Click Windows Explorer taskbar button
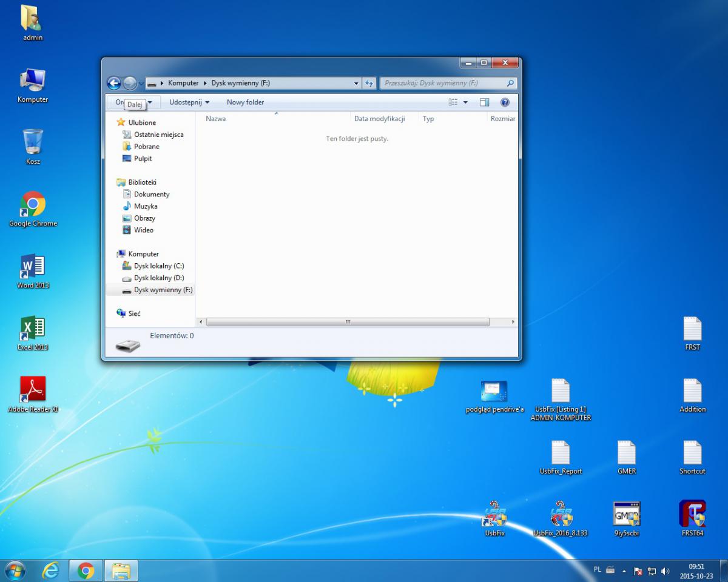The image size is (728, 582). (121, 570)
